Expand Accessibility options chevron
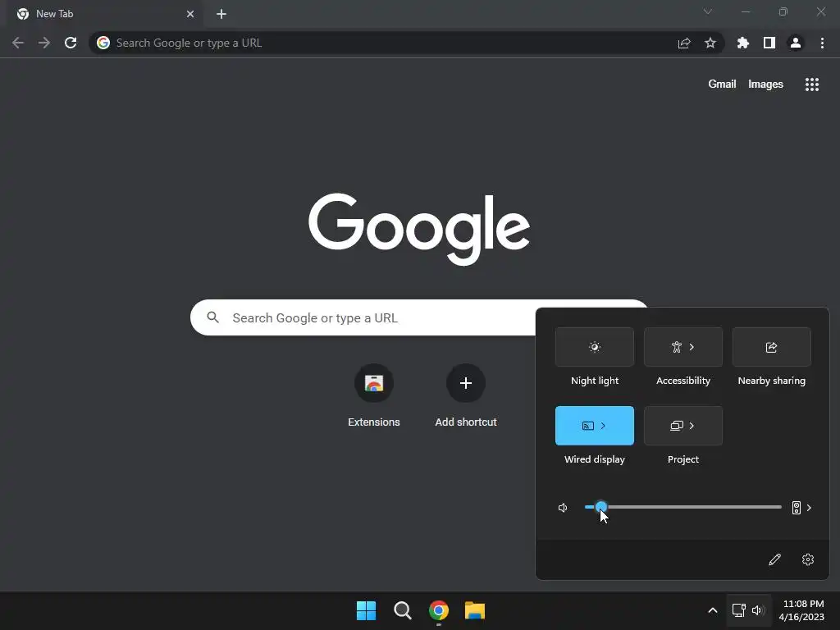840x630 pixels. point(692,347)
